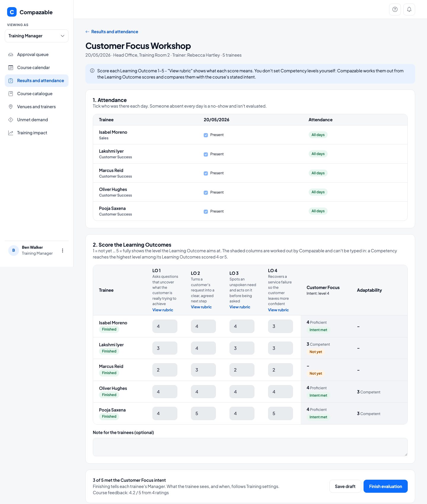View rubric for LO 4
The width and height of the screenshot is (427, 504).
coord(278,310)
